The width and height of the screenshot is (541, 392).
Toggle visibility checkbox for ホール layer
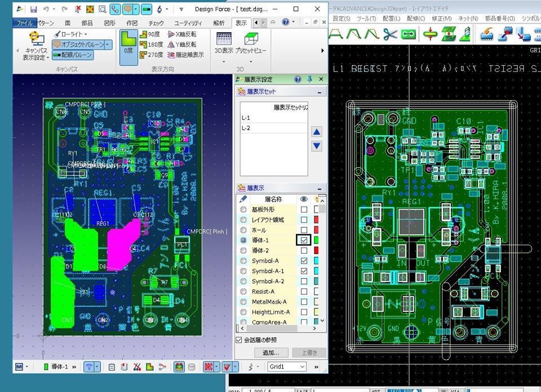[304, 230]
